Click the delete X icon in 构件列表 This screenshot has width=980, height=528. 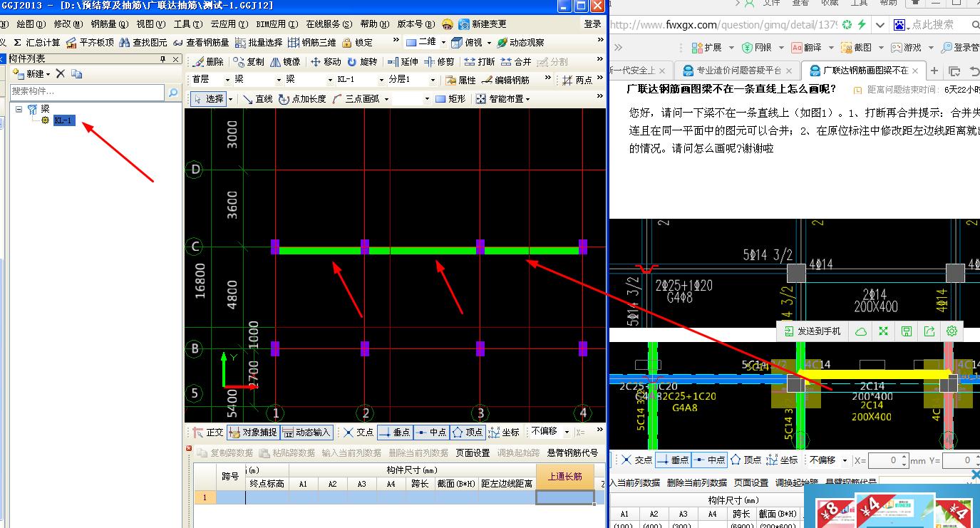point(61,73)
